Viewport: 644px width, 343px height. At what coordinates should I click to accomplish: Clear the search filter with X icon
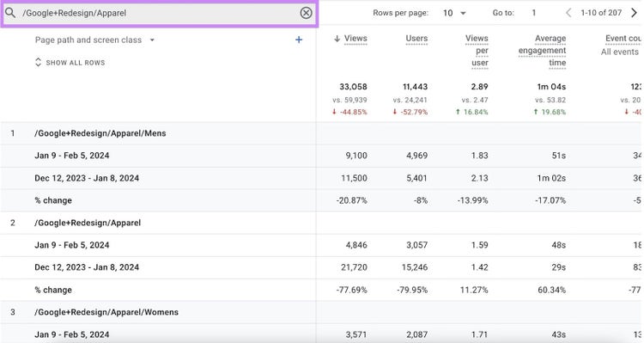click(x=306, y=13)
